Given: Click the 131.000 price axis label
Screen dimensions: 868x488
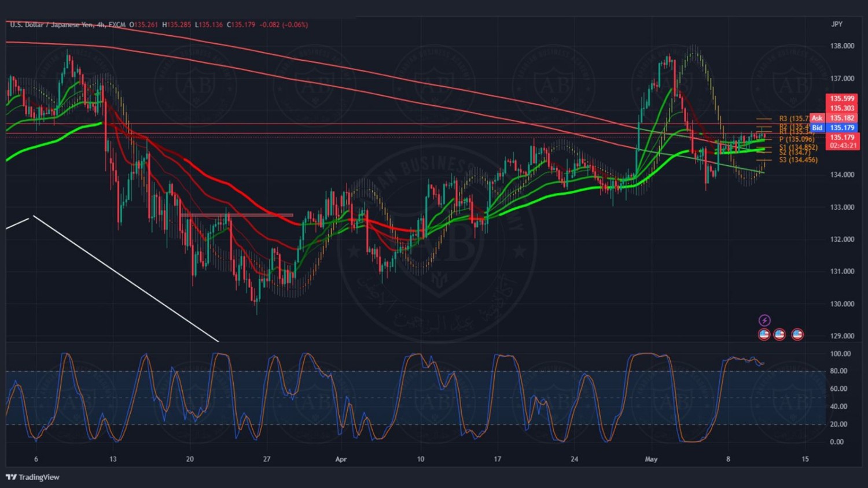Looking at the screenshot, I should (x=843, y=271).
